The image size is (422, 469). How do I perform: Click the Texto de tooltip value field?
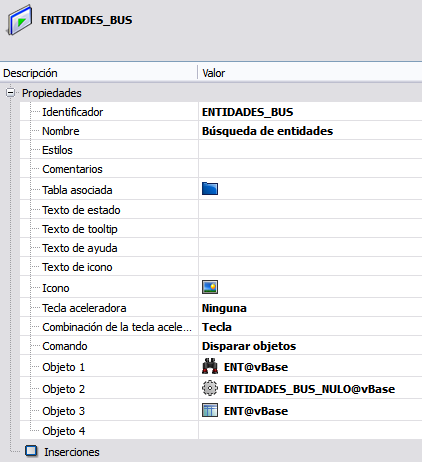pos(310,229)
